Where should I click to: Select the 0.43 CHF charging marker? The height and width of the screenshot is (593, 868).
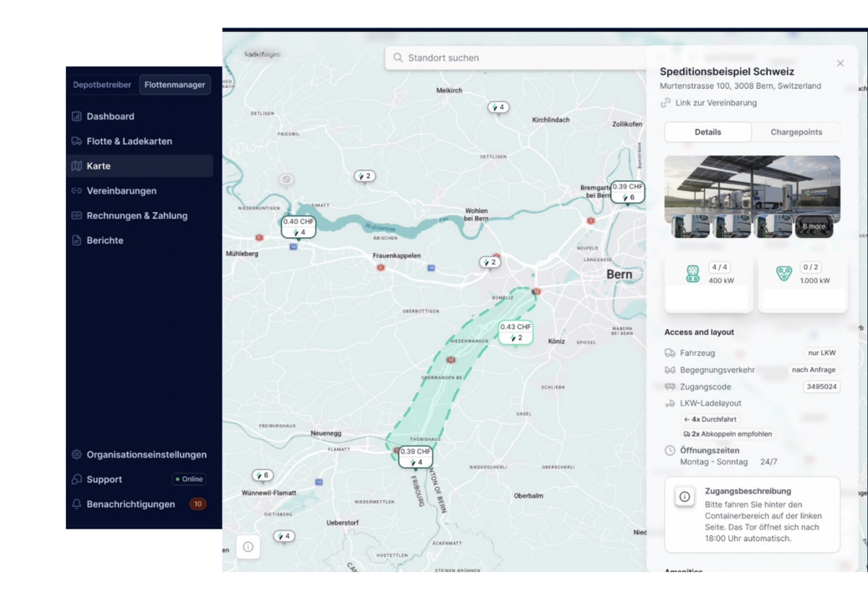click(x=516, y=332)
